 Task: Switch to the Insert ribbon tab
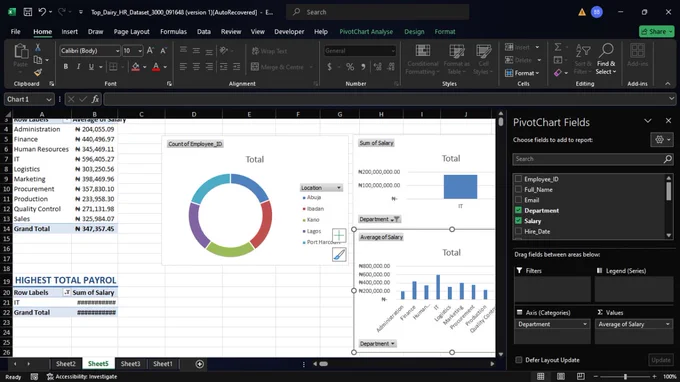(69, 32)
